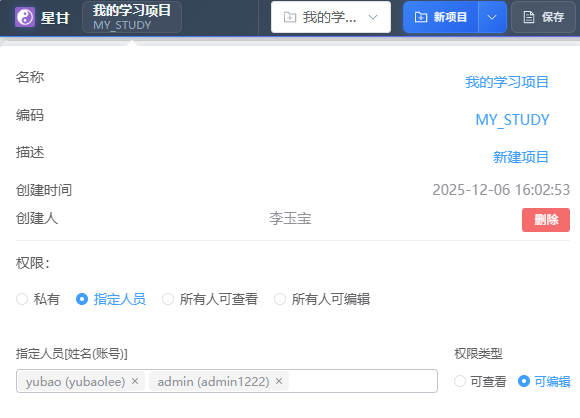This screenshot has height=418, width=580.
Task: Click the 保存 button
Action: [543, 17]
